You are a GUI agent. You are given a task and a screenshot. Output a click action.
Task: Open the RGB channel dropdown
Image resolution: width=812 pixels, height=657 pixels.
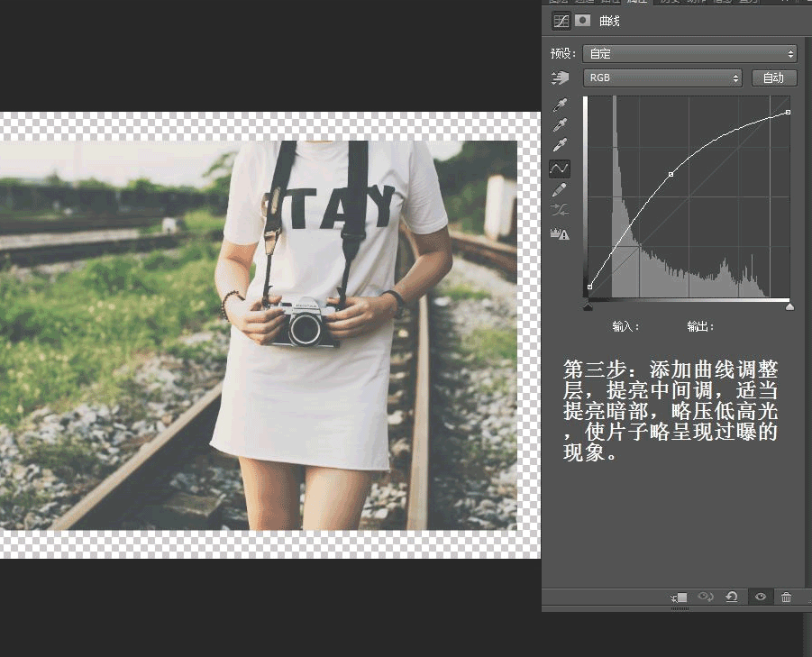click(662, 78)
